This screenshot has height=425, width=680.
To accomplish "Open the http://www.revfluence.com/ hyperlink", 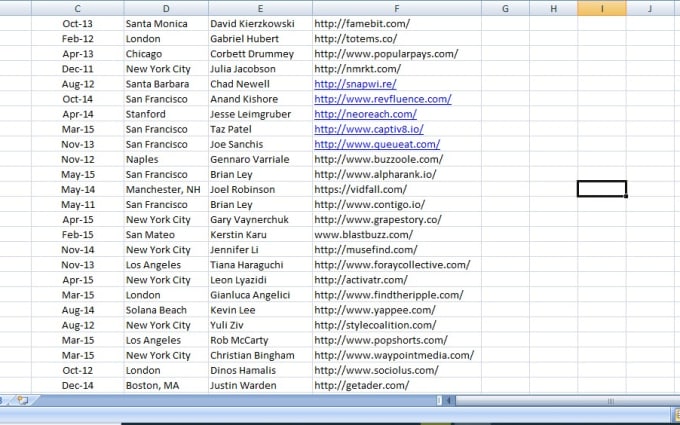I will click(382, 99).
